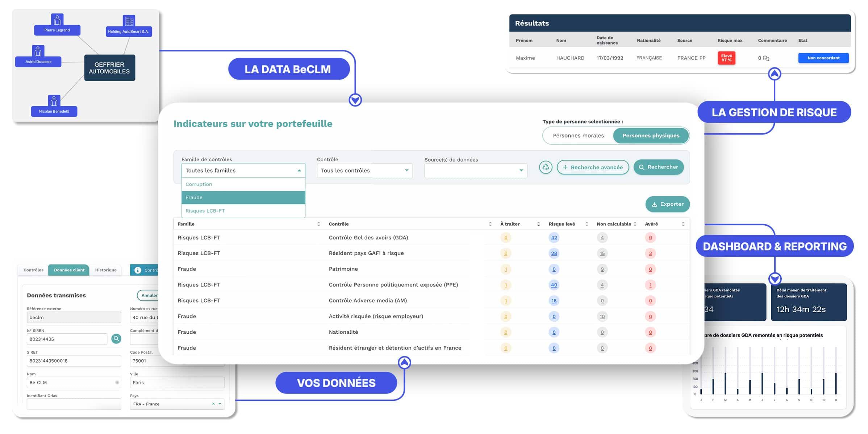
Task: Click the reset filters recycle icon
Action: click(546, 167)
